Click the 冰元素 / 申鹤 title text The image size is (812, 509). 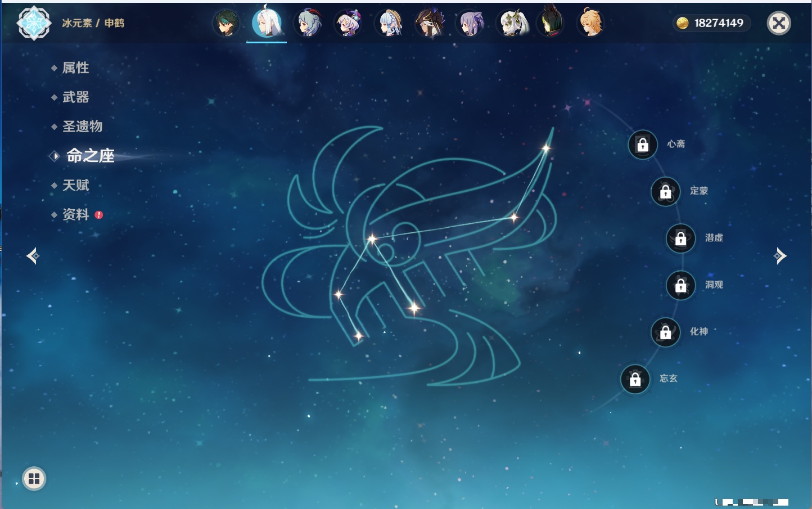coord(93,23)
